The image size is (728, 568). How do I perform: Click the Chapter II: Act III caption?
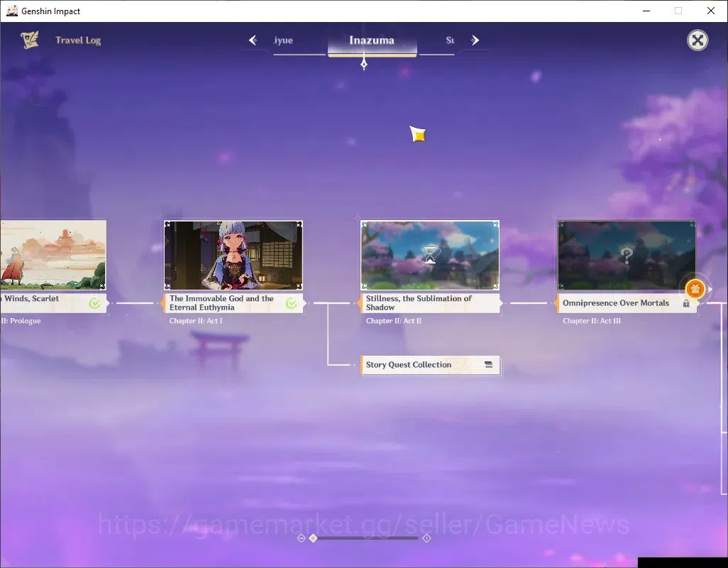592,321
